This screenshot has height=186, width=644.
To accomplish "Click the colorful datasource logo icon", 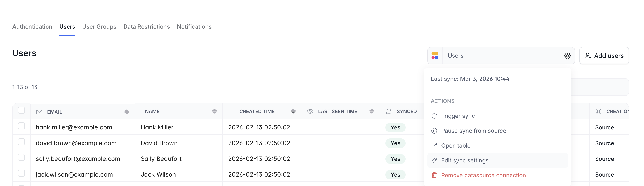I will tap(435, 56).
